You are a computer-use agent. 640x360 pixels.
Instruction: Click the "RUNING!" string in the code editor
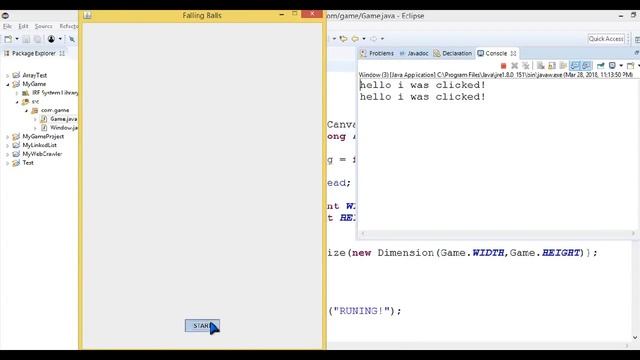pyautogui.click(x=362, y=311)
